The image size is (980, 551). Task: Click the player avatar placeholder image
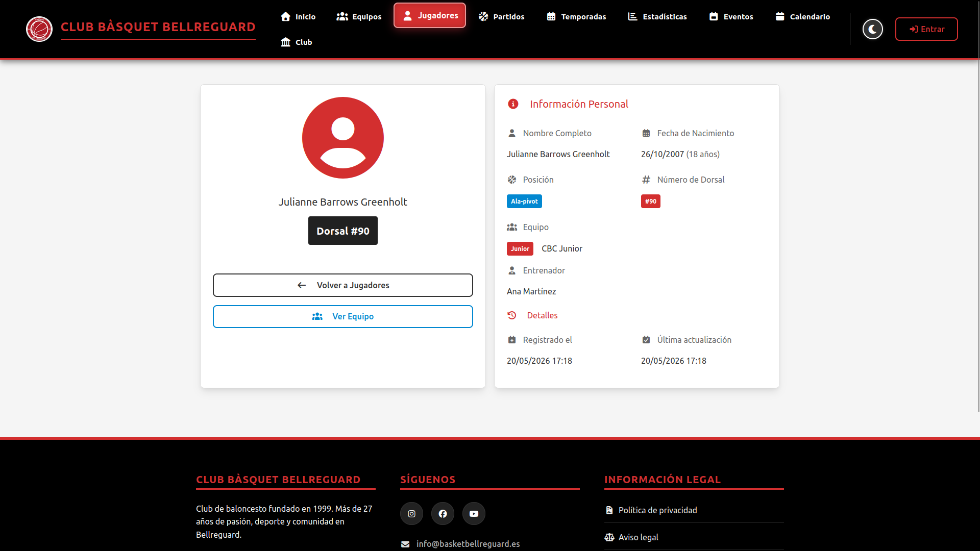click(x=343, y=138)
